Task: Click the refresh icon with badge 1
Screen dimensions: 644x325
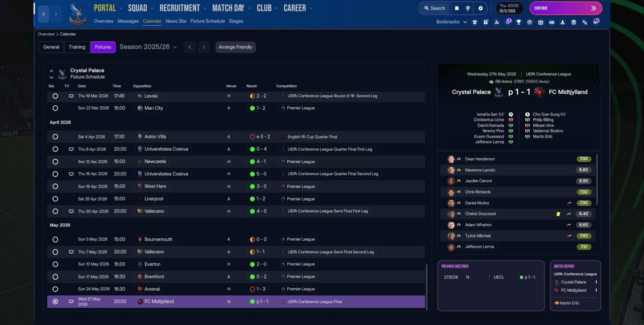Action: [x=508, y=22]
